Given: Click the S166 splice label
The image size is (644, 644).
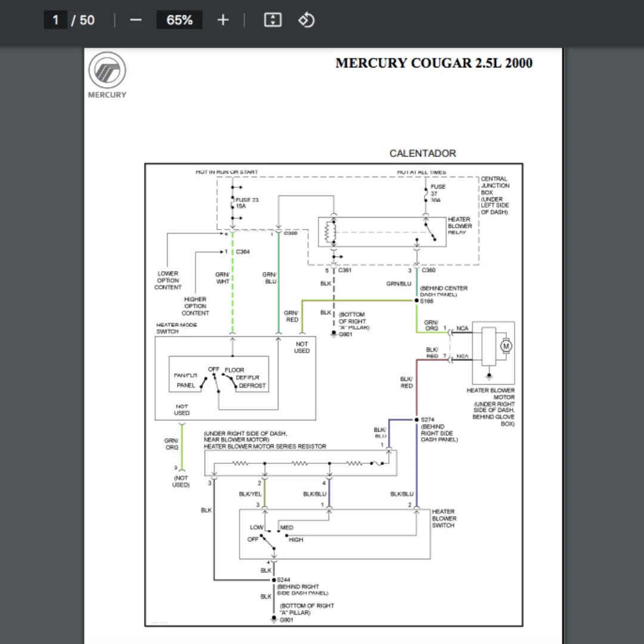Looking at the screenshot, I should click(x=427, y=301).
